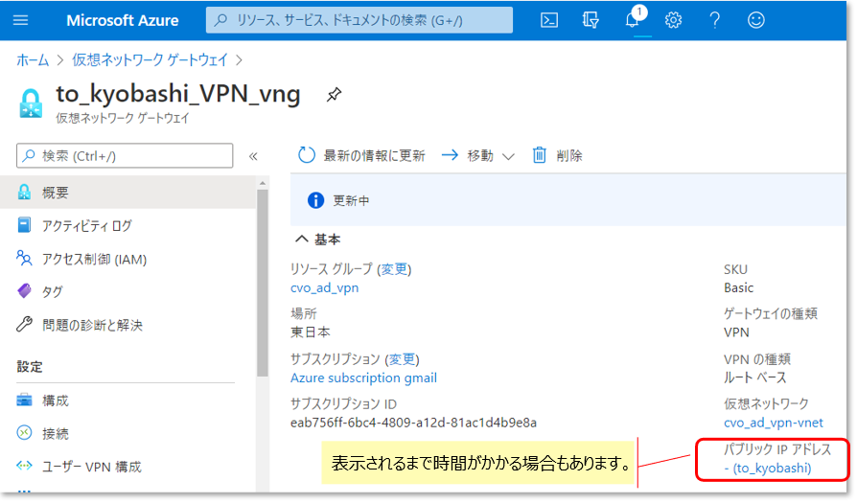This screenshot has width=857, height=504.
Task: Pin to_kyobashi_VPN_vng to dashboard
Action: [334, 95]
